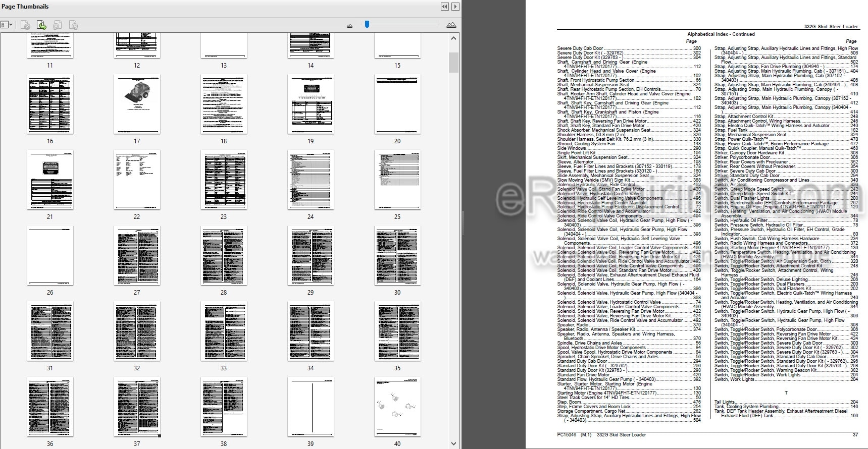The height and width of the screenshot is (449, 868).
Task: Select page 11 thumbnail
Action: (50, 46)
